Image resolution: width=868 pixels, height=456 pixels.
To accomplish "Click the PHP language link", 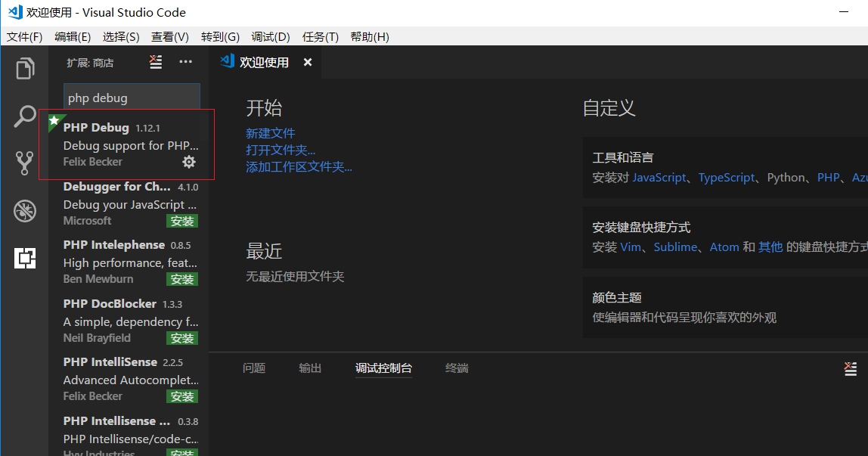I will pyautogui.click(x=828, y=178).
